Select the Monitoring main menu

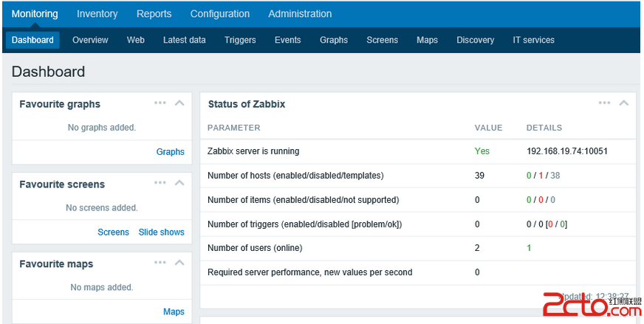click(35, 13)
